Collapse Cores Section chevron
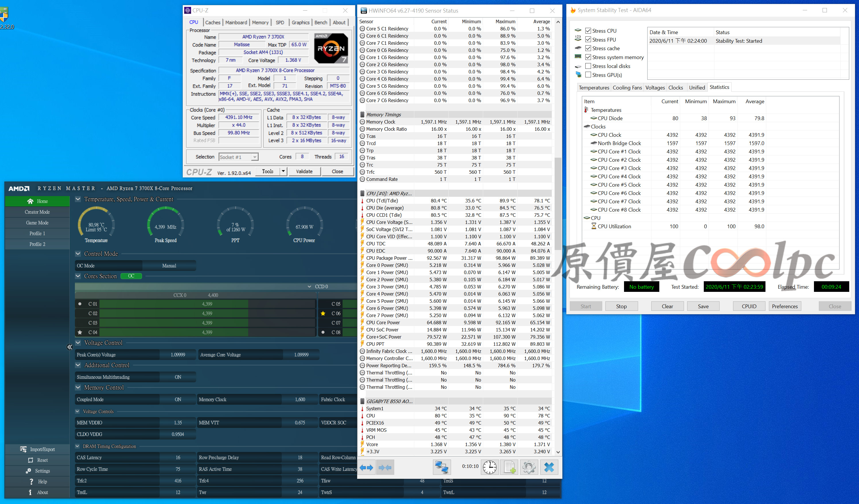 click(x=78, y=276)
